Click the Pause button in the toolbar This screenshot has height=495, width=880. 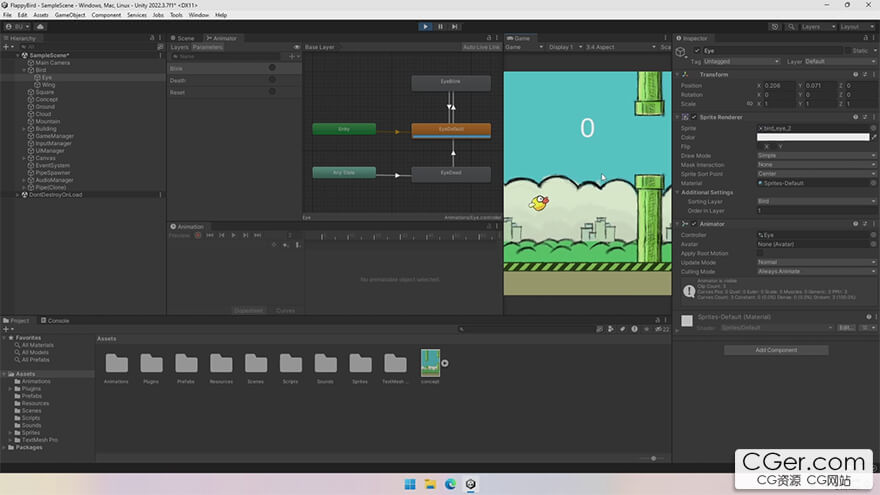tap(440, 27)
